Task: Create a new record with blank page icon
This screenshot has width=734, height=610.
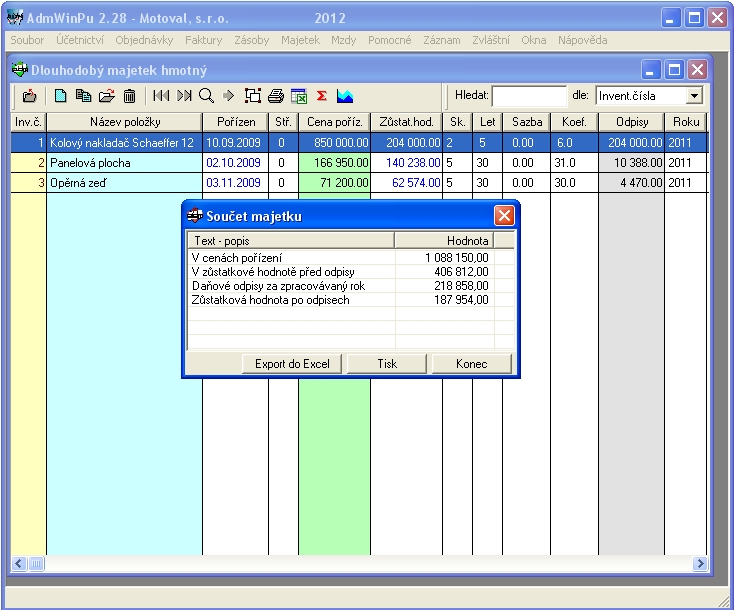Action: tap(60, 96)
